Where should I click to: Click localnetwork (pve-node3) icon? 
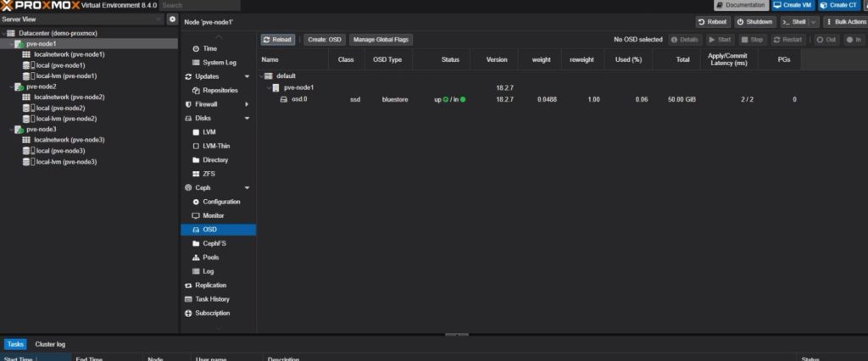(26, 140)
